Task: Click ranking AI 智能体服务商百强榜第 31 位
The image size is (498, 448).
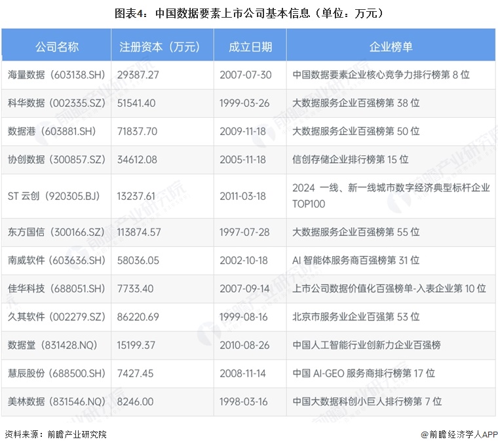Action: [356, 261]
